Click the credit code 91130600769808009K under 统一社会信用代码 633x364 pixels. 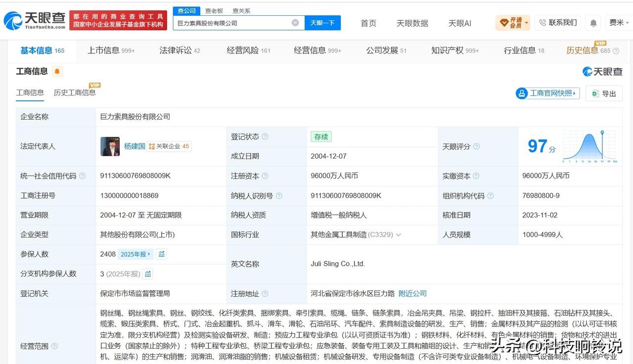pos(136,176)
